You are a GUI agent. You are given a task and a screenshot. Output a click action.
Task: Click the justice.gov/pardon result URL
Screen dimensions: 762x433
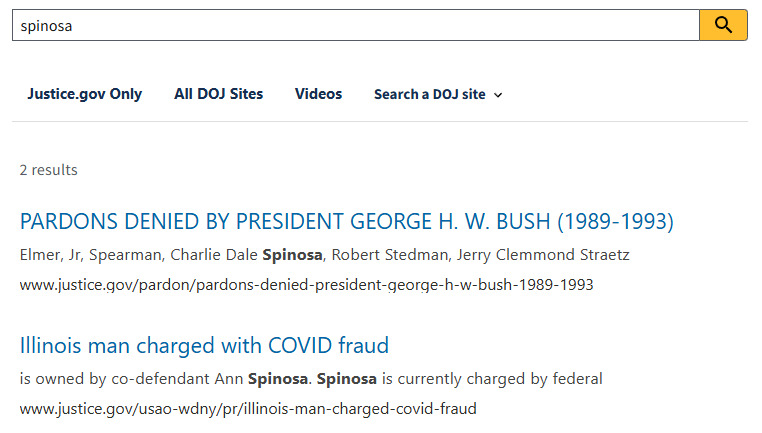(306, 284)
